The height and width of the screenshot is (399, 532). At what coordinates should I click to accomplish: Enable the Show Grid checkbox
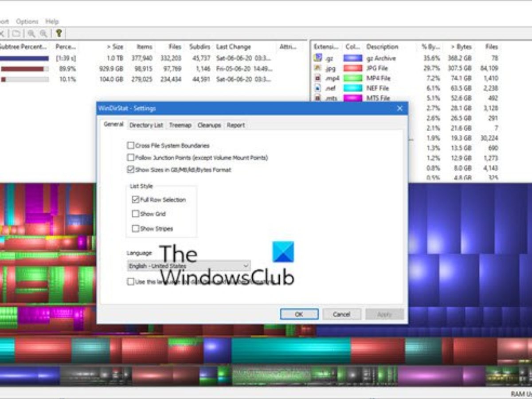click(x=135, y=214)
